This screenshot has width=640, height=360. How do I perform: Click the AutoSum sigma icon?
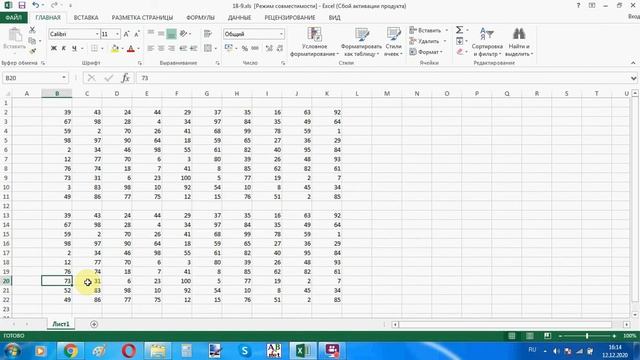(x=460, y=30)
